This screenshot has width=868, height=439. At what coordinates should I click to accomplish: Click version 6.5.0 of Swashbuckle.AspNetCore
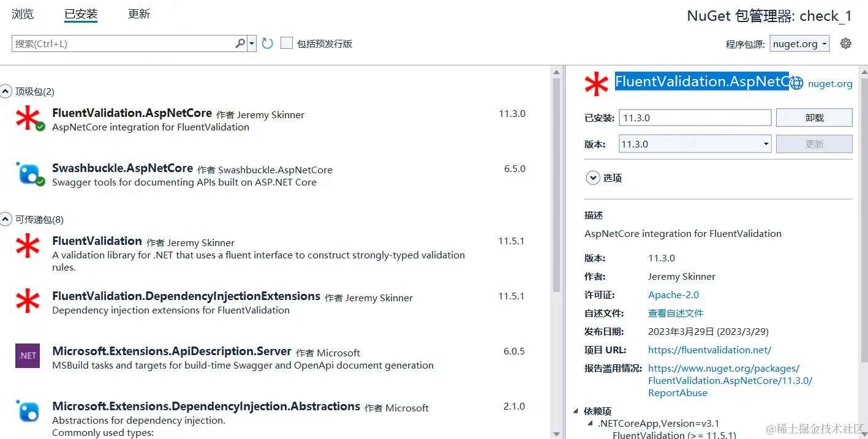[515, 168]
